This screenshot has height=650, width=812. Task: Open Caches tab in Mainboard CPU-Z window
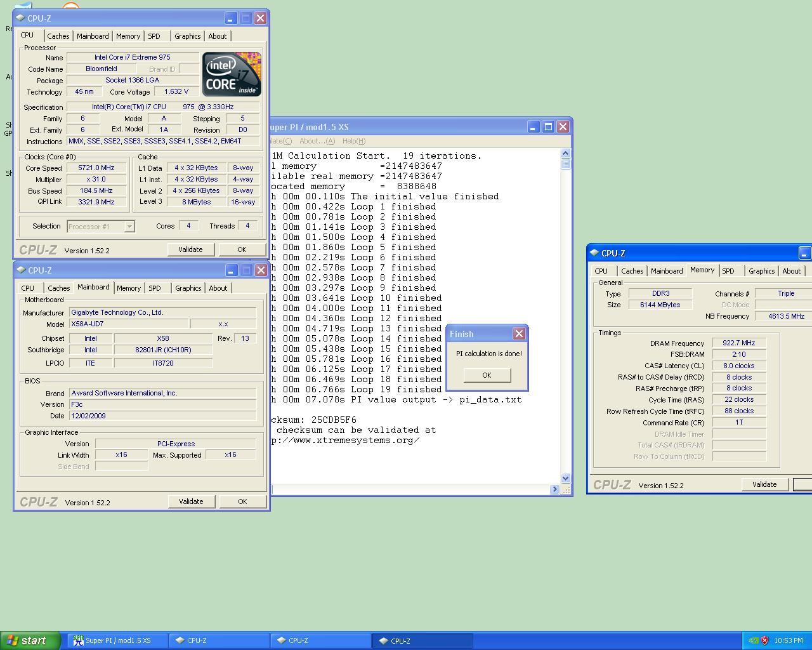59,288
